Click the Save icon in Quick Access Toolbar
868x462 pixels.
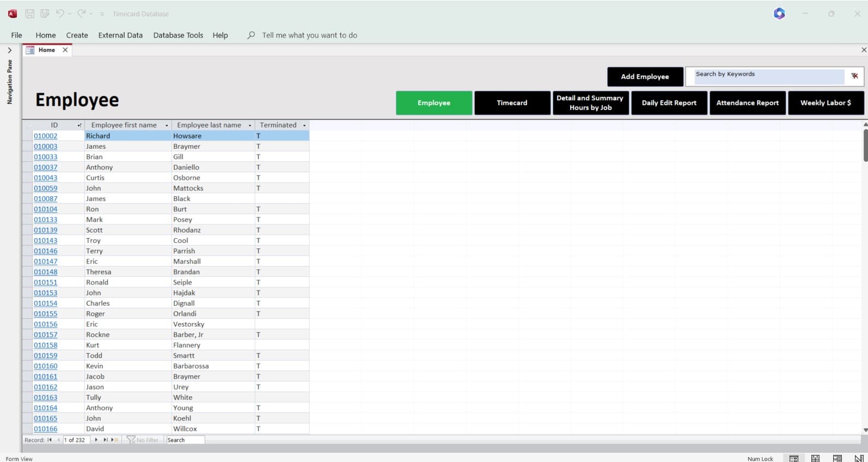coord(30,14)
